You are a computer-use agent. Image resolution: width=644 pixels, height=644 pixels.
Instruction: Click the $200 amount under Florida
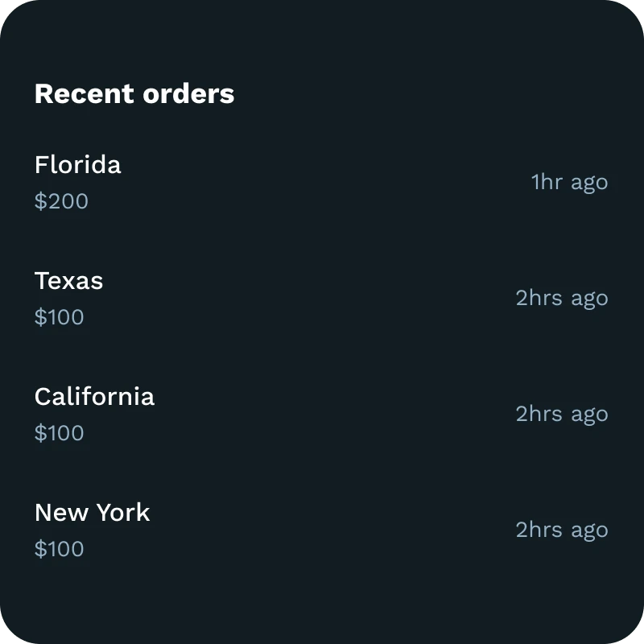click(61, 201)
